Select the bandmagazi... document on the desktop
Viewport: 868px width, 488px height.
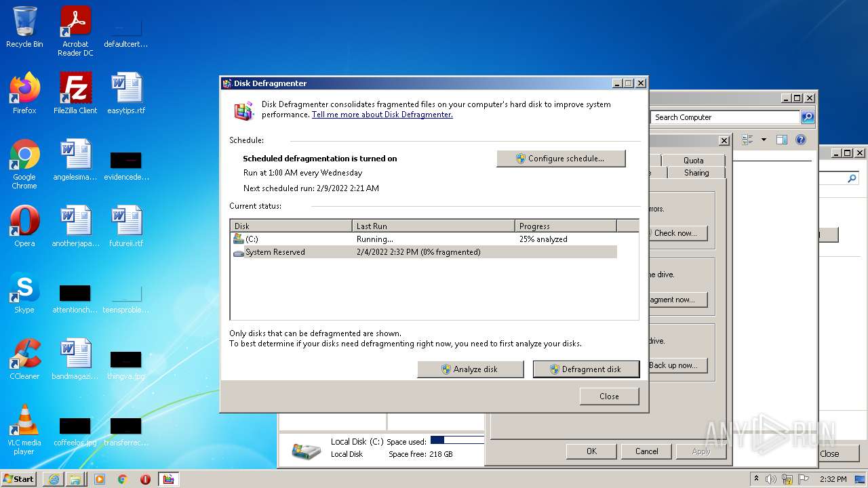75,359
